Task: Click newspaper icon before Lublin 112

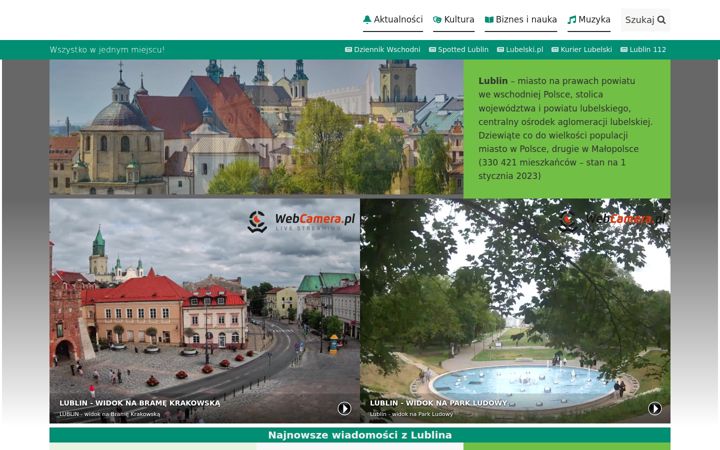Action: click(624, 50)
